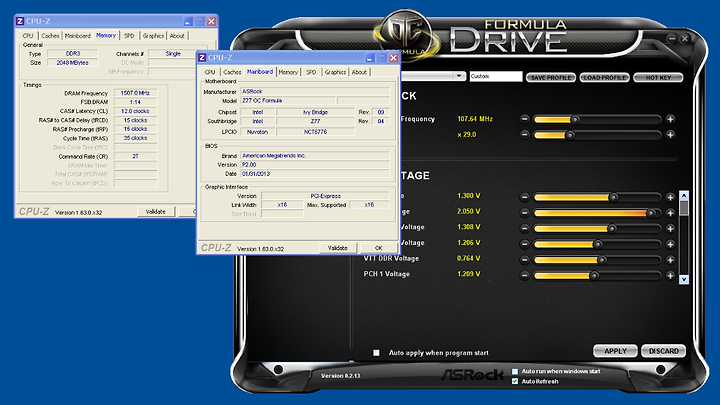Open the SPD tab in Mainboard CPU-Z window
Image resolution: width=720 pixels, height=405 pixels.
pos(311,72)
